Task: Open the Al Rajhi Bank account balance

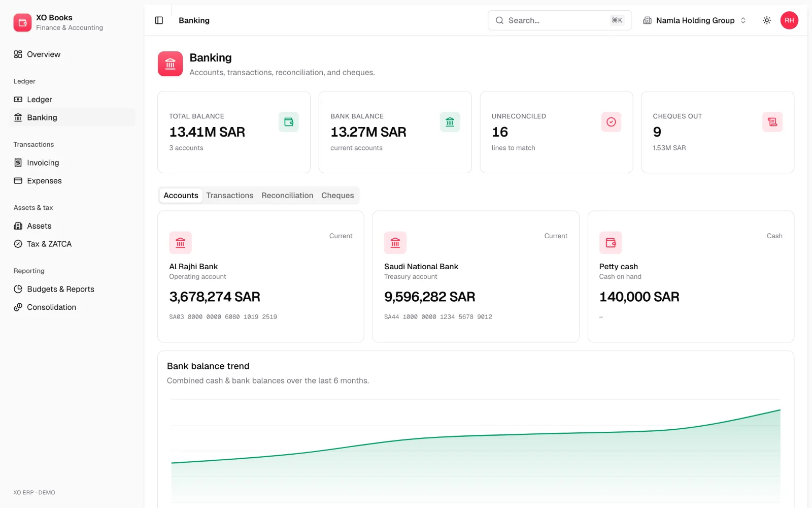Action: tap(215, 297)
